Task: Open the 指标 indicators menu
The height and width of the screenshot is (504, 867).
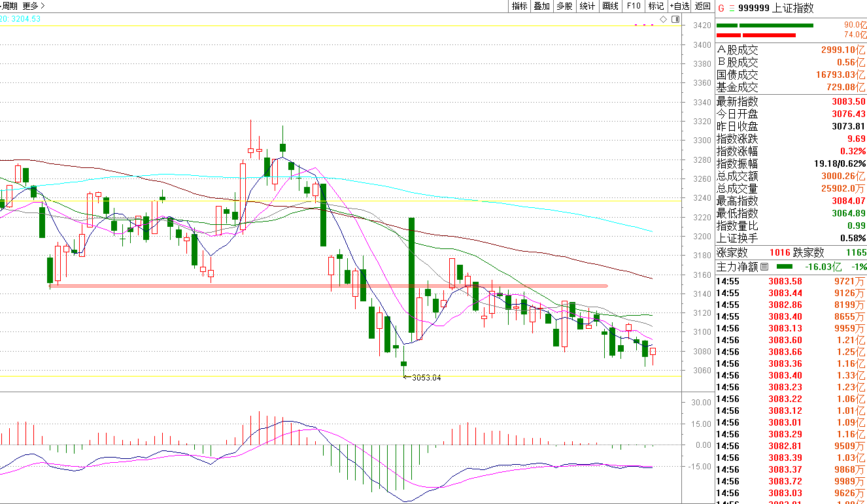Action: tap(520, 6)
